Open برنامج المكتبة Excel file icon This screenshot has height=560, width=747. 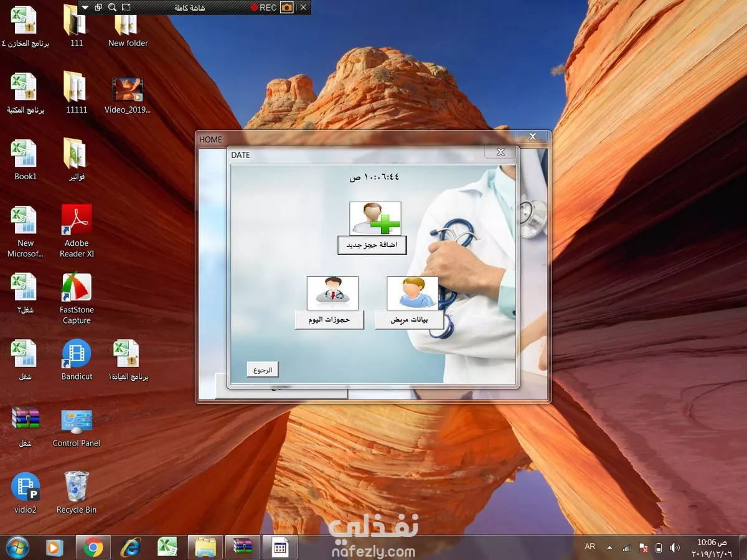click(x=26, y=93)
